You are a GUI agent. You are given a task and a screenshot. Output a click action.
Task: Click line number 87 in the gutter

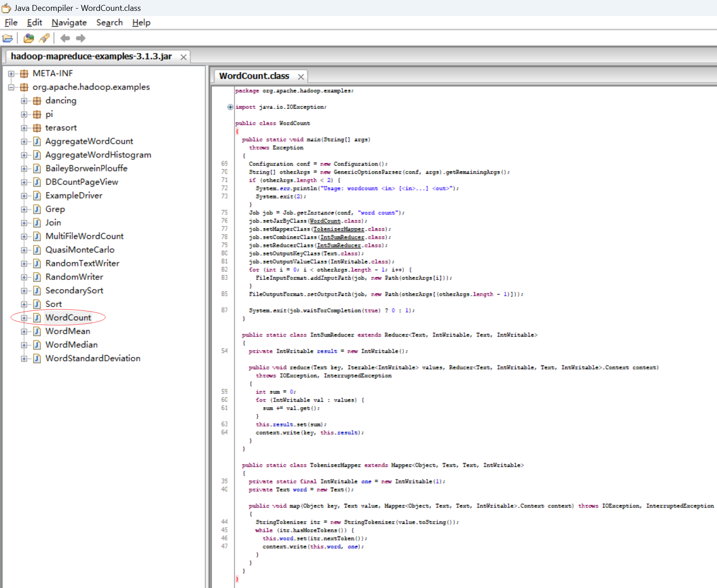[224, 310]
